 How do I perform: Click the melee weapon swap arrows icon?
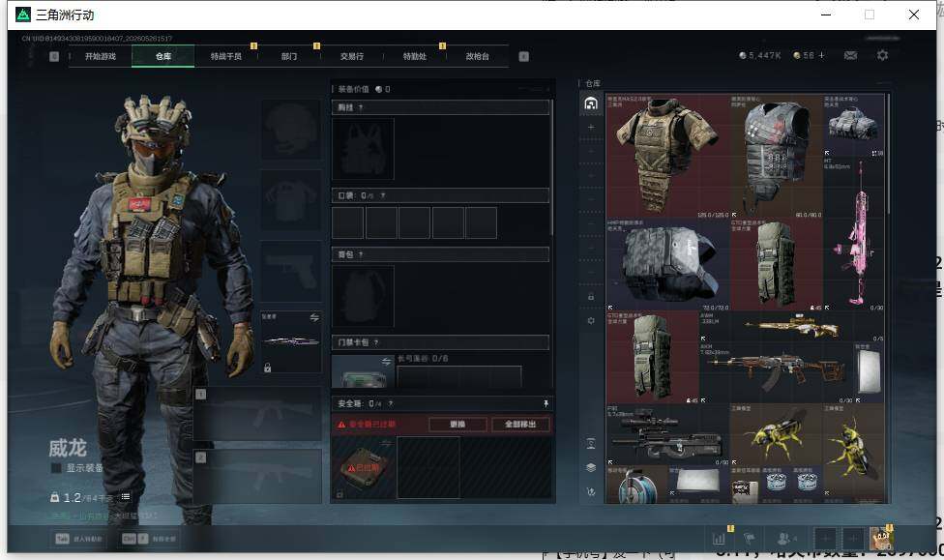(314, 317)
